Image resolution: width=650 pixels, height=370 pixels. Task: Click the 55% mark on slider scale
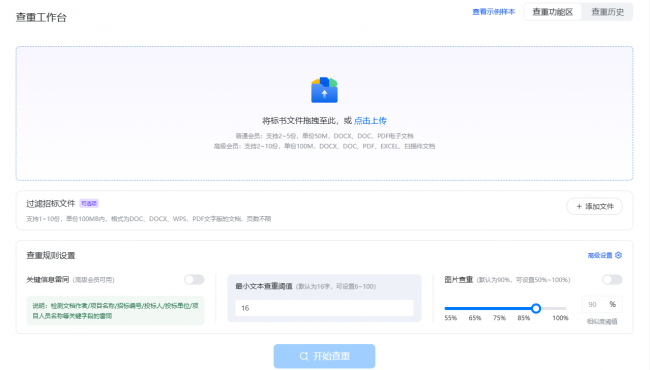pyautogui.click(x=451, y=318)
